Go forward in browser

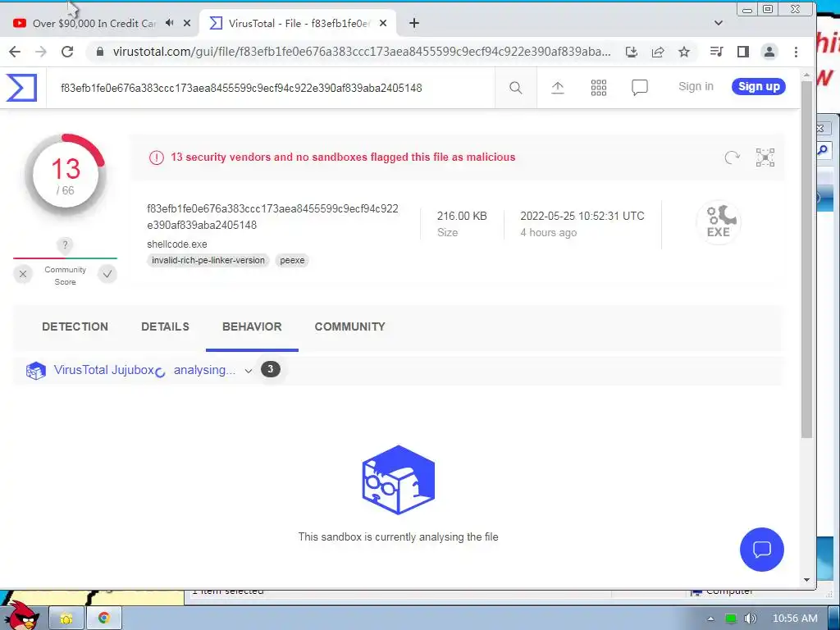(41, 52)
